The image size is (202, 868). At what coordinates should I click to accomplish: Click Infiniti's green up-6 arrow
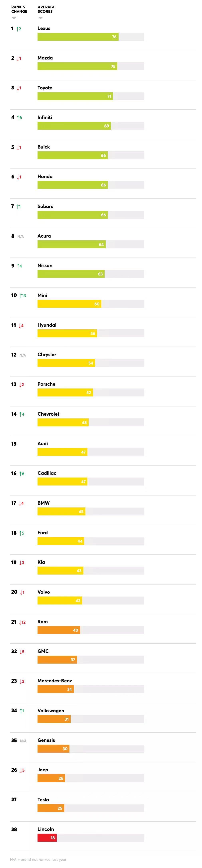pyautogui.click(x=18, y=118)
